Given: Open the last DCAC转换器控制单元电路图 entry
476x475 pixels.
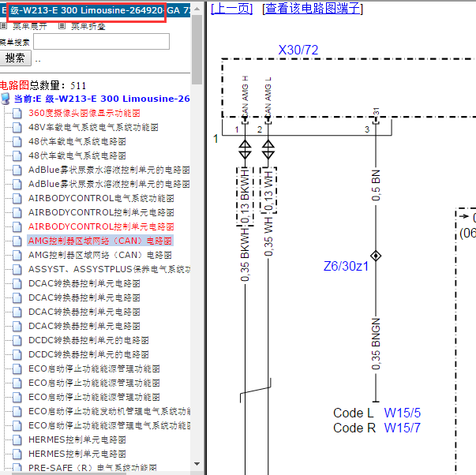Looking at the screenshot, I should coord(84,326).
